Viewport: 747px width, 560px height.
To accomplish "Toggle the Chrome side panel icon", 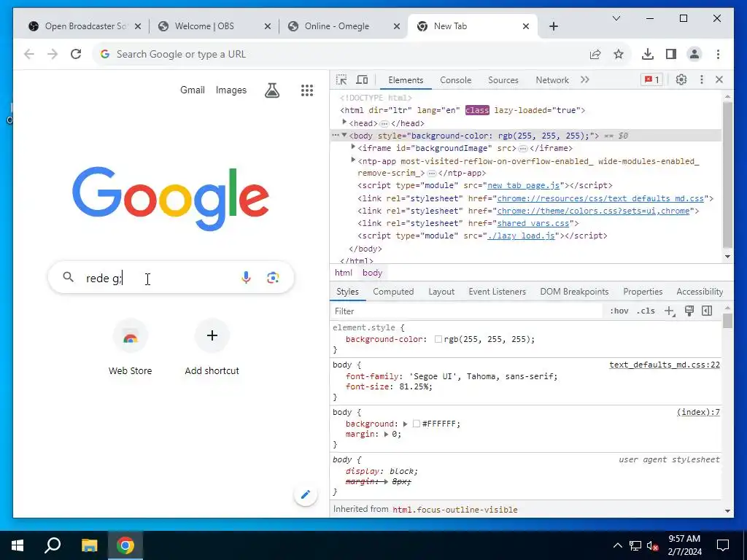I will click(x=671, y=54).
